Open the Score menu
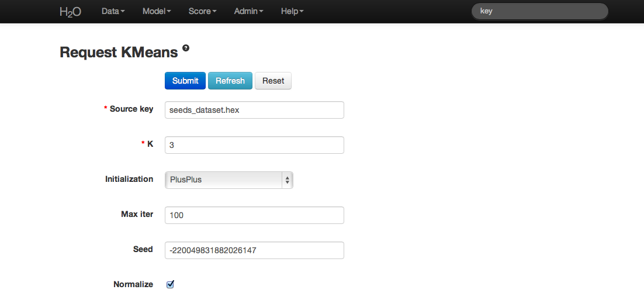 202,12
